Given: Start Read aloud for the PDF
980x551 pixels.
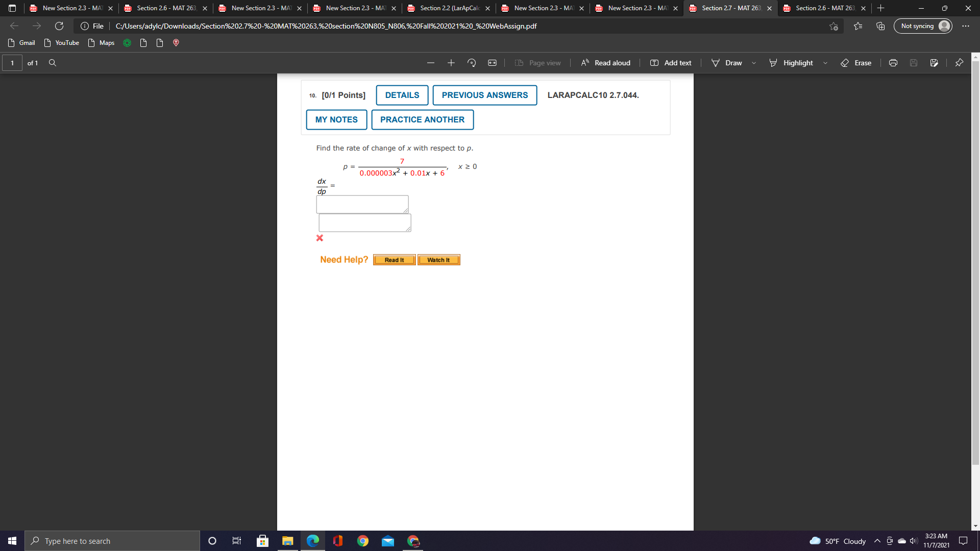Looking at the screenshot, I should click(605, 63).
